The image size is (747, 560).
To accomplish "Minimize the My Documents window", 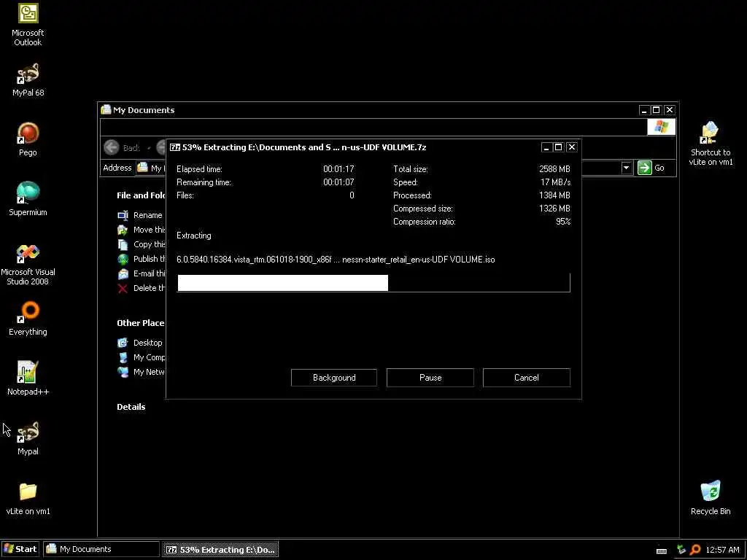I will [x=644, y=110].
